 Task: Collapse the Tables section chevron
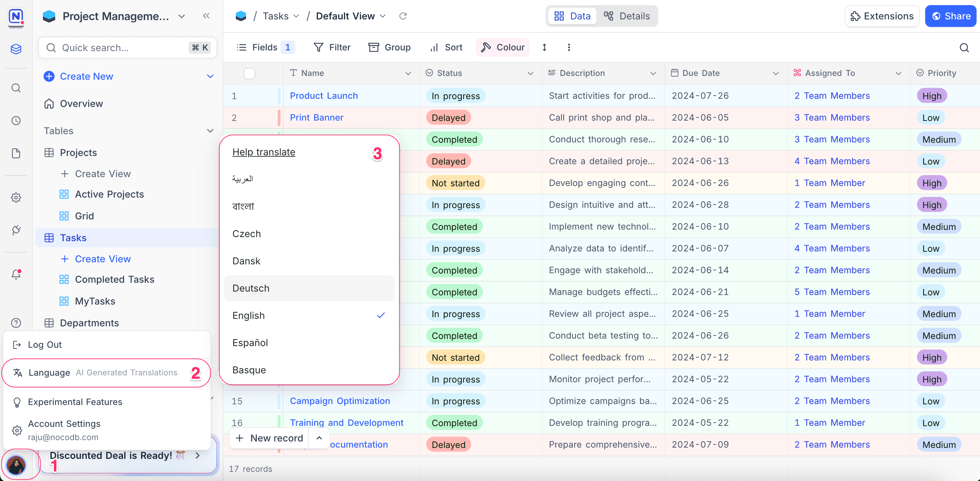210,131
